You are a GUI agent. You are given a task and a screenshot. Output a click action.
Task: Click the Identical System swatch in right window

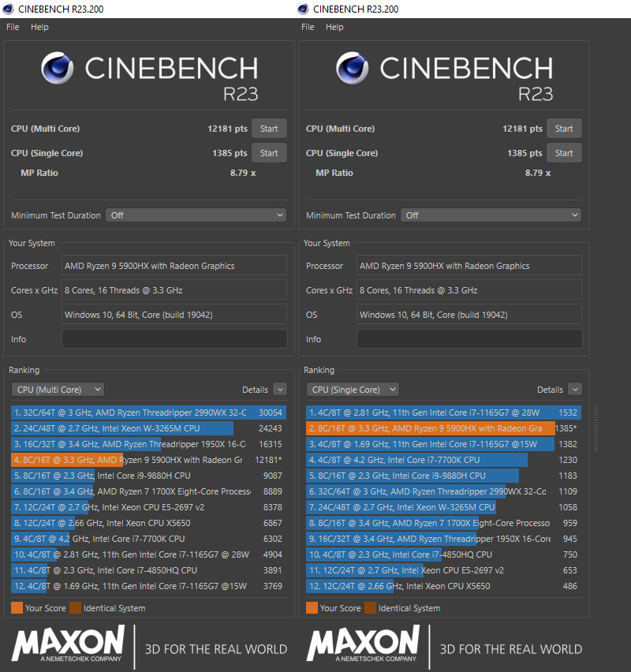pos(370,608)
